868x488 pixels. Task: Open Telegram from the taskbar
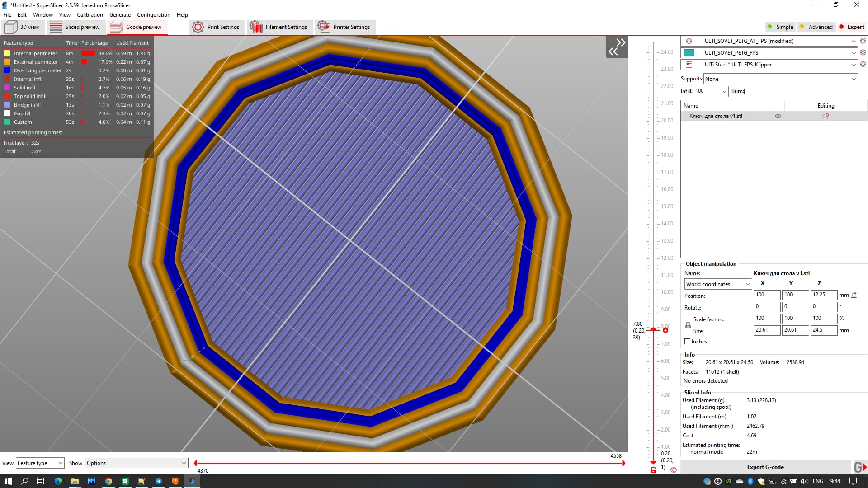[x=159, y=481]
